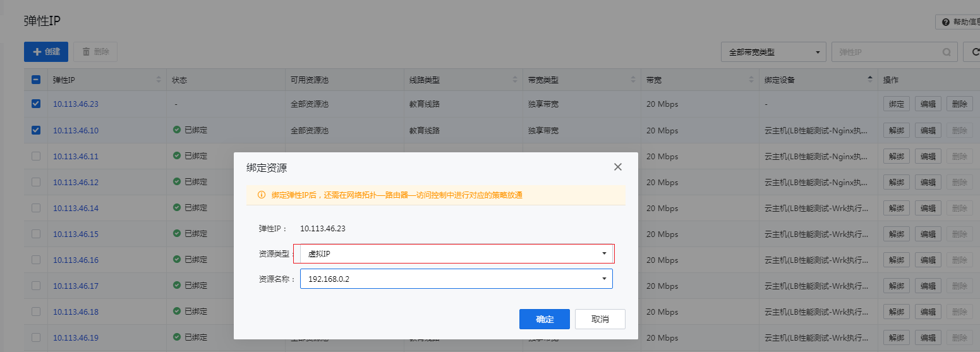The width and height of the screenshot is (980, 352).
Task: Sort by the 带宽类型 column sort arrows
Action: point(633,80)
